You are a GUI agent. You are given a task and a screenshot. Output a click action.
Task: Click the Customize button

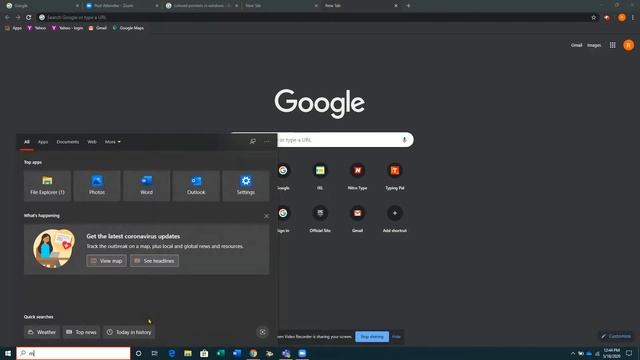point(616,336)
